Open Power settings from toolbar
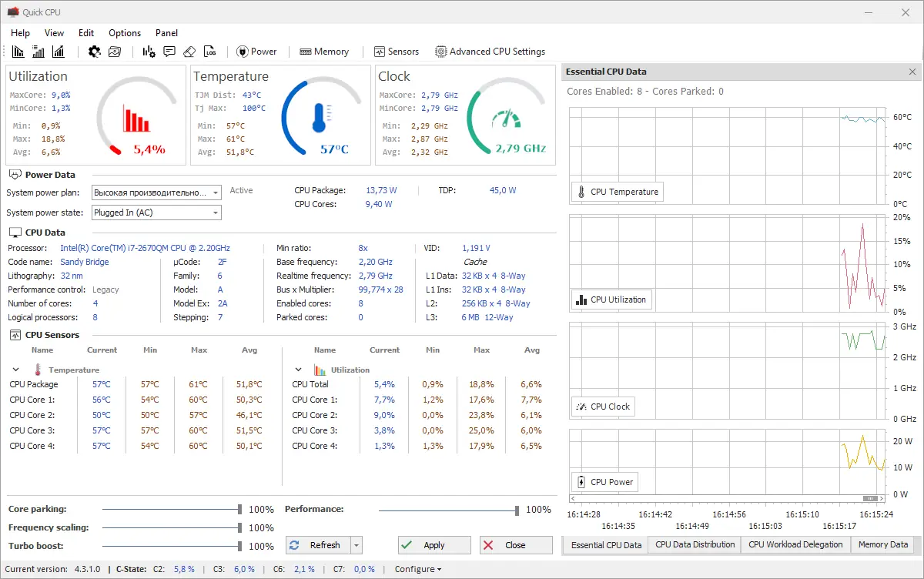Image resolution: width=924 pixels, height=579 pixels. (256, 52)
